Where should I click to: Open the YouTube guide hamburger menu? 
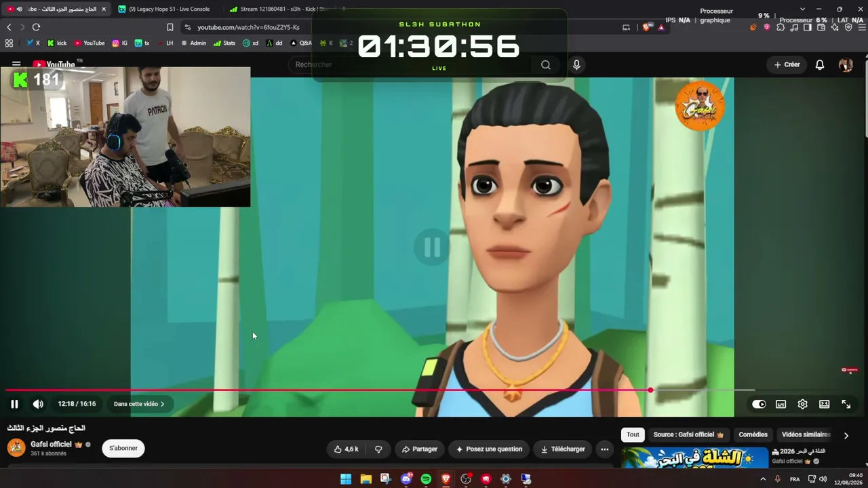[16, 64]
